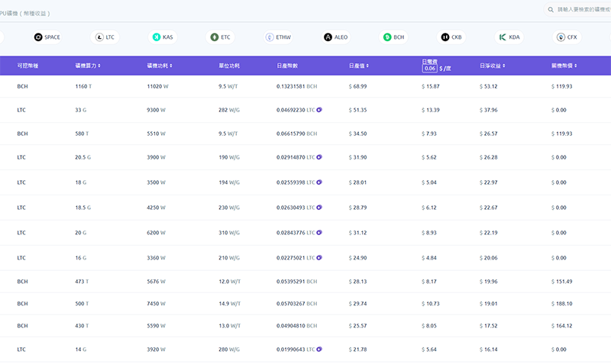Select the SPACE coin filter icon
The width and height of the screenshot is (611, 364).
(38, 37)
